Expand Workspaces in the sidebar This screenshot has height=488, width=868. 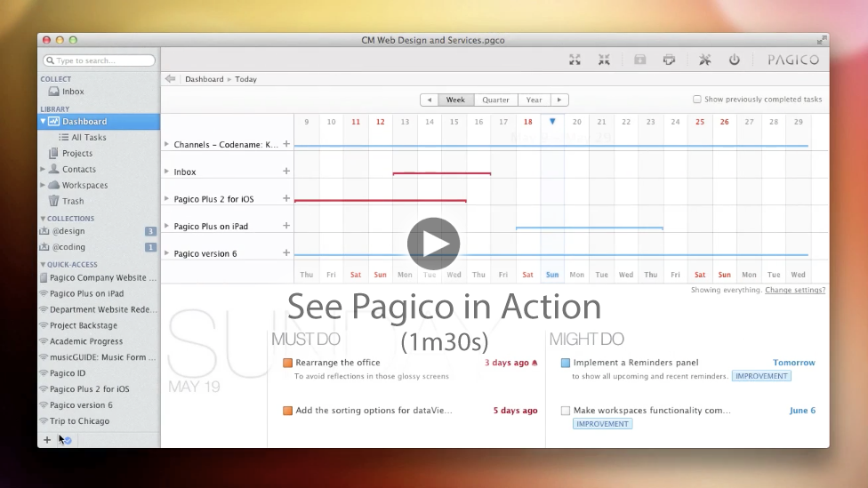pos(43,185)
